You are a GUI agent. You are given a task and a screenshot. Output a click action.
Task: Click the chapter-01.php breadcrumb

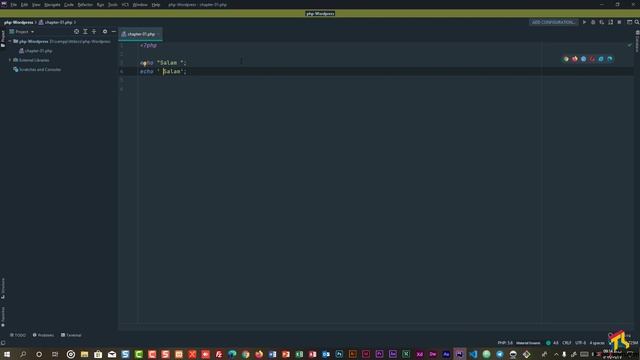55,22
